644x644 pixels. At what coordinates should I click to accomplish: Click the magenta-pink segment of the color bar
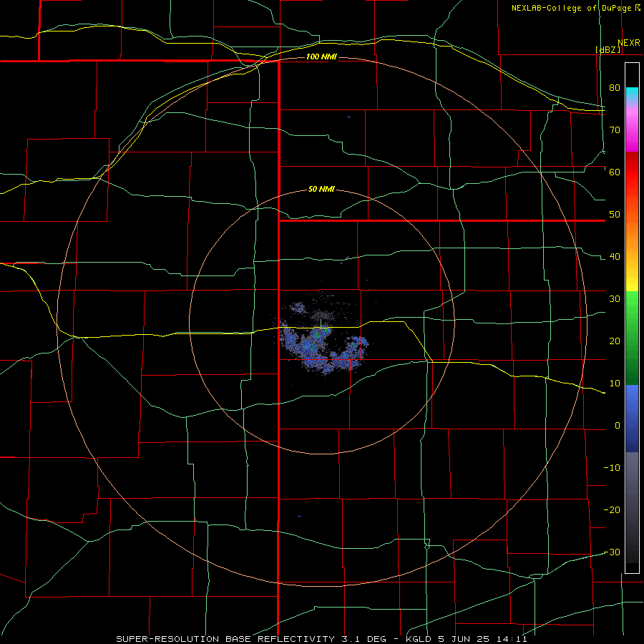coord(632,130)
